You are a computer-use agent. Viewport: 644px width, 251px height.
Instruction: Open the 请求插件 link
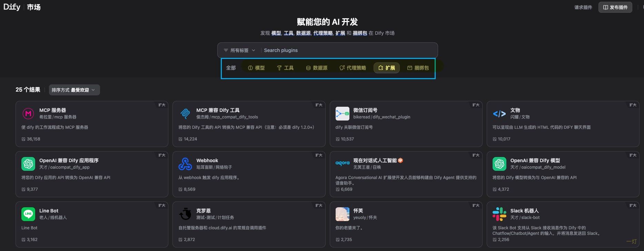point(583,7)
